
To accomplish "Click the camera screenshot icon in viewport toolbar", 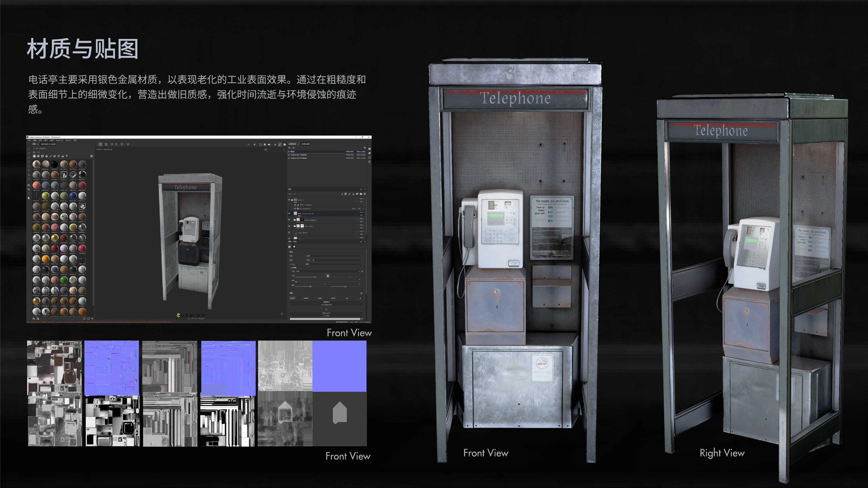I will point(284,144).
